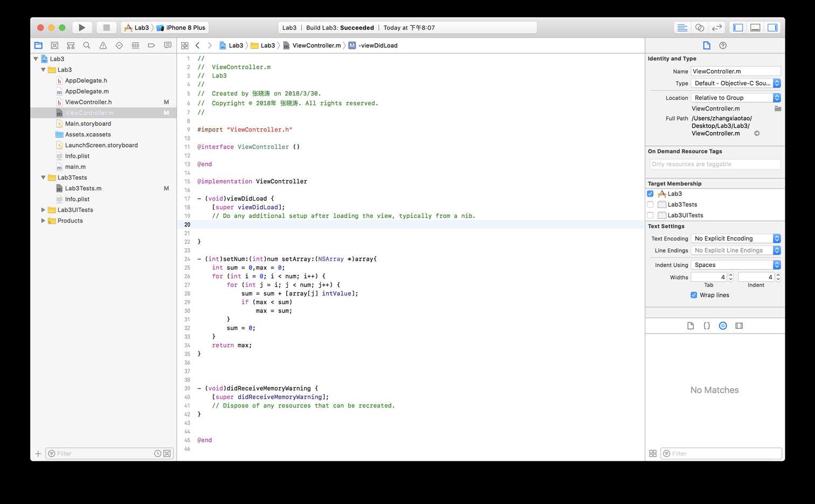Open AppDelegate.h file
815x504 pixels.
click(86, 80)
